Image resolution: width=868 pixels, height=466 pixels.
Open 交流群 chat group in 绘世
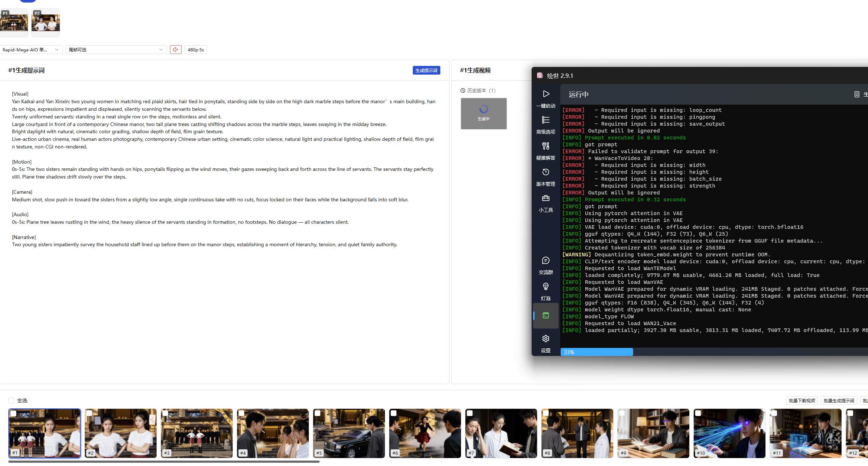546,265
